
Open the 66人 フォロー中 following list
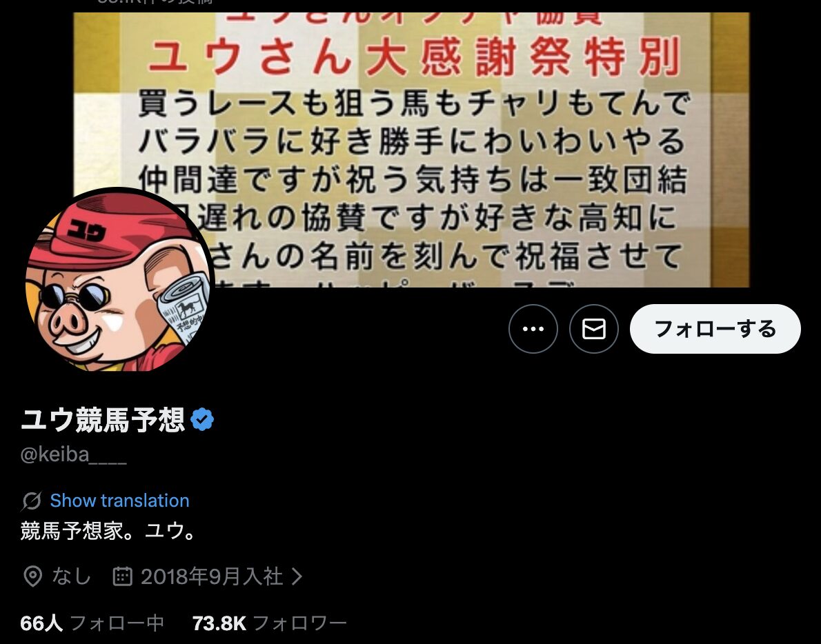[92, 623]
